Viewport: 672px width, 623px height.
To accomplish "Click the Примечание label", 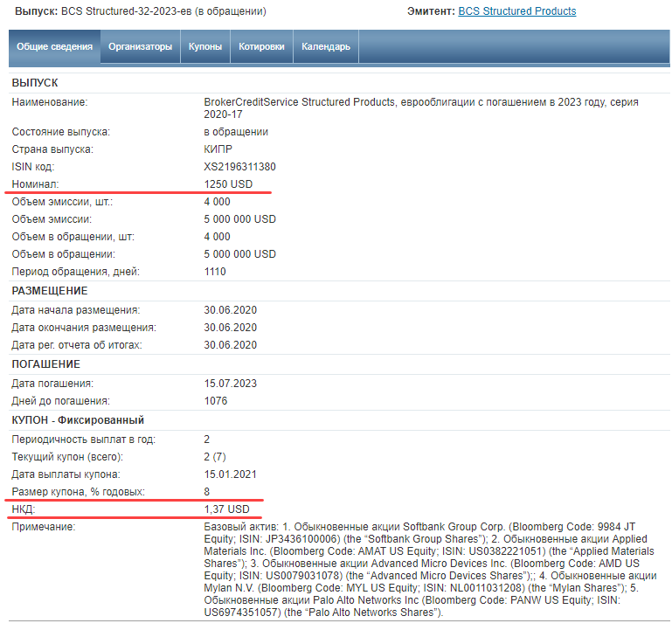I will [x=43, y=527].
